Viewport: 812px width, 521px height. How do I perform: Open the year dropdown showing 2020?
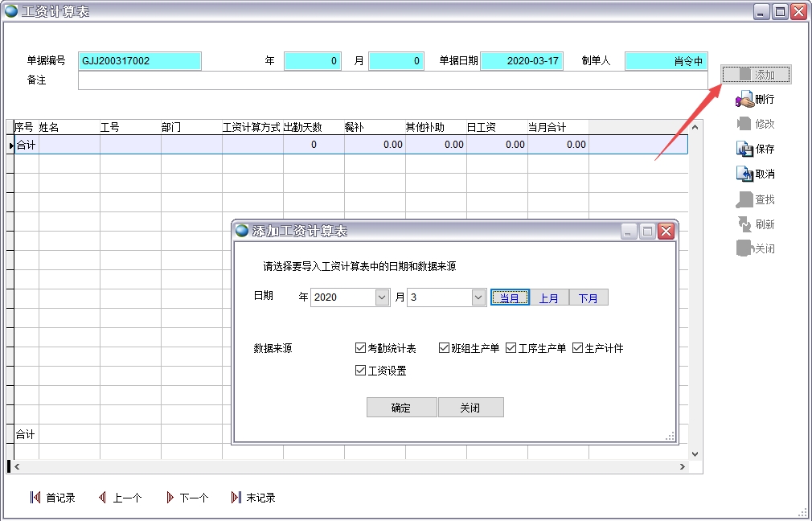point(382,297)
